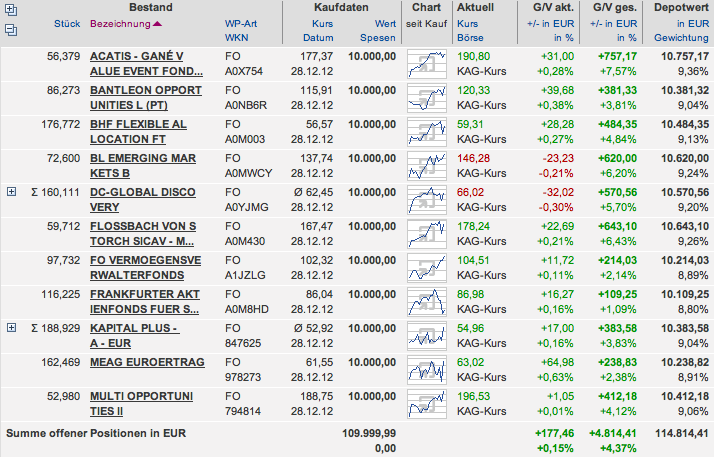Select current price 190,80 of ACATIS
714x457 pixels.
[474, 56]
